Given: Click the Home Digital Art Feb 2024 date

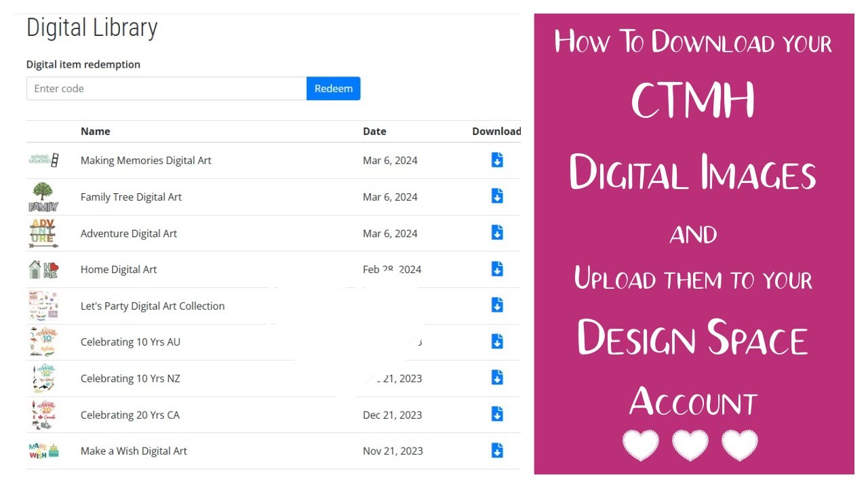Looking at the screenshot, I should coord(392,269).
